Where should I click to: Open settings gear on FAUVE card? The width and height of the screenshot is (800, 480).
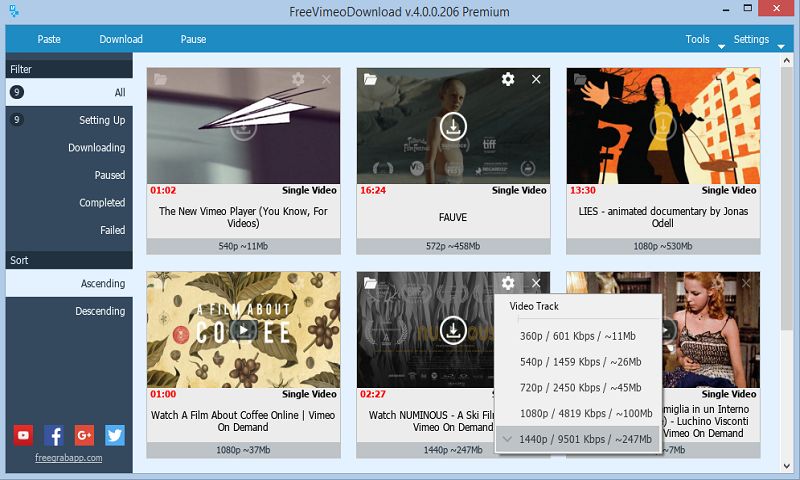508,79
